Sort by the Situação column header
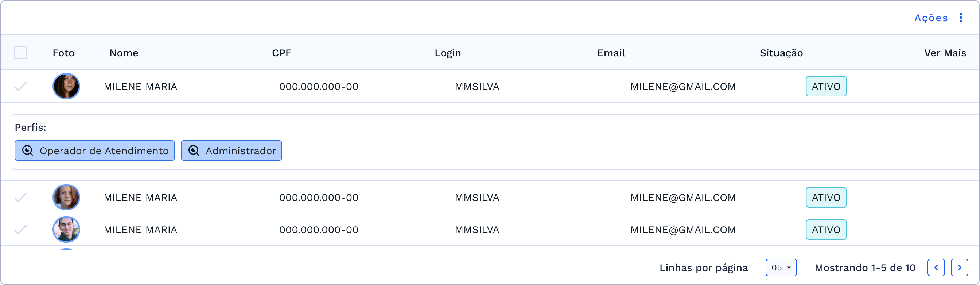980x285 pixels. 781,53
